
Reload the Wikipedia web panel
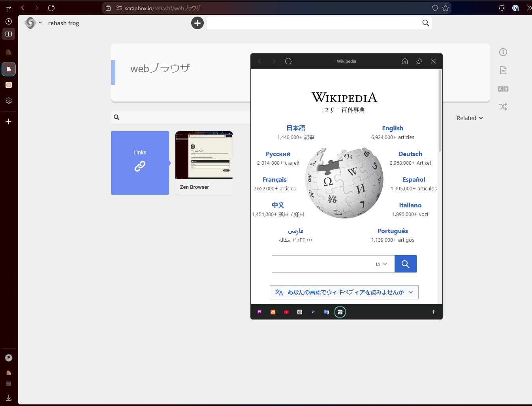(x=288, y=61)
